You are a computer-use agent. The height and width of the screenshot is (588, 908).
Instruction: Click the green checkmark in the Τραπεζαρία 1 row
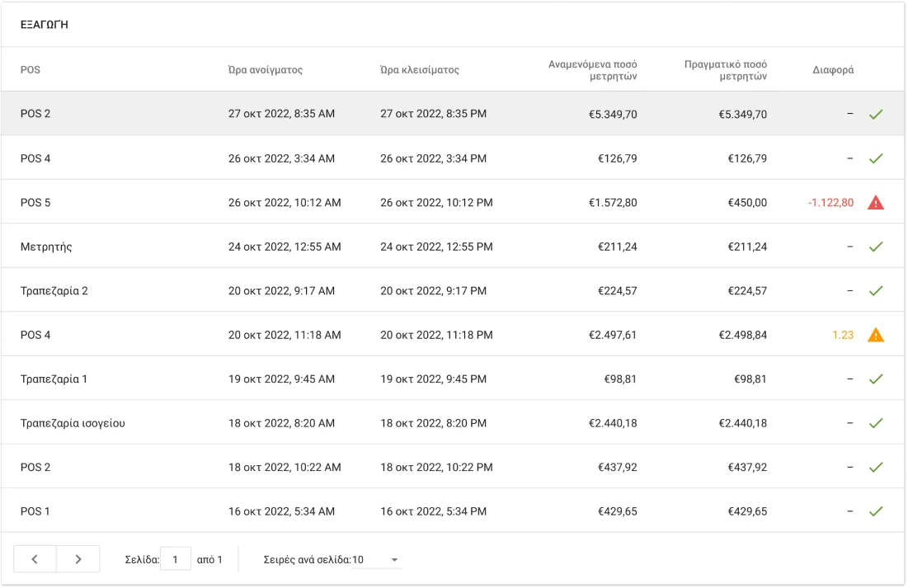pos(875,379)
